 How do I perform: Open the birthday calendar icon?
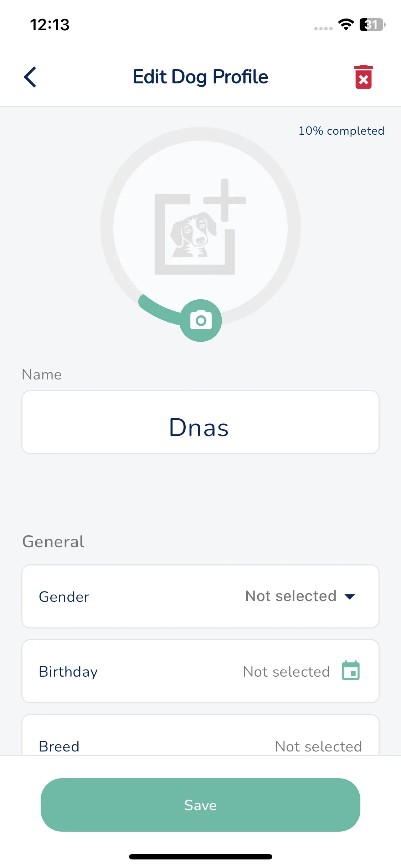coord(351,671)
